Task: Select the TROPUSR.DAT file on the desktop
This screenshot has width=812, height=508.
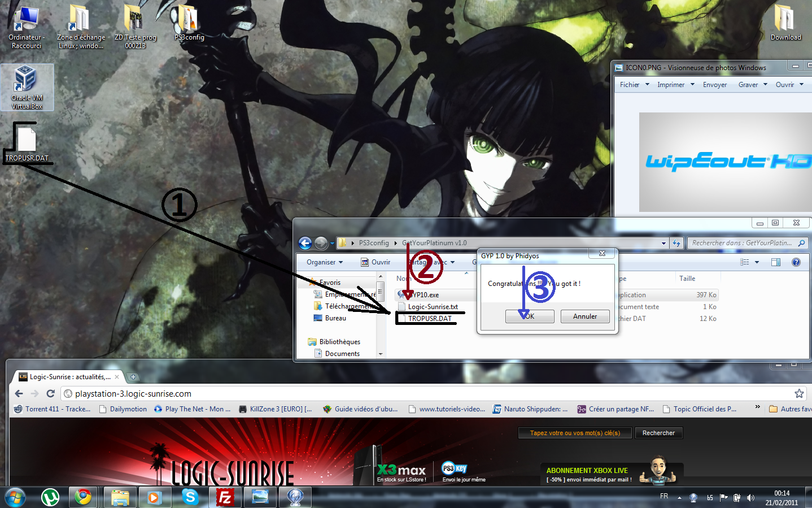Action: click(27, 144)
